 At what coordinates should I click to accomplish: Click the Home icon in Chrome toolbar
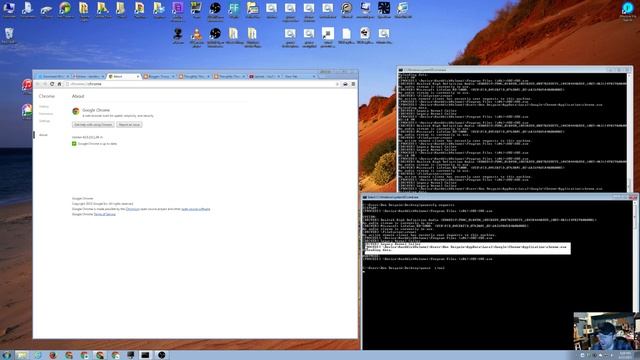(59, 84)
